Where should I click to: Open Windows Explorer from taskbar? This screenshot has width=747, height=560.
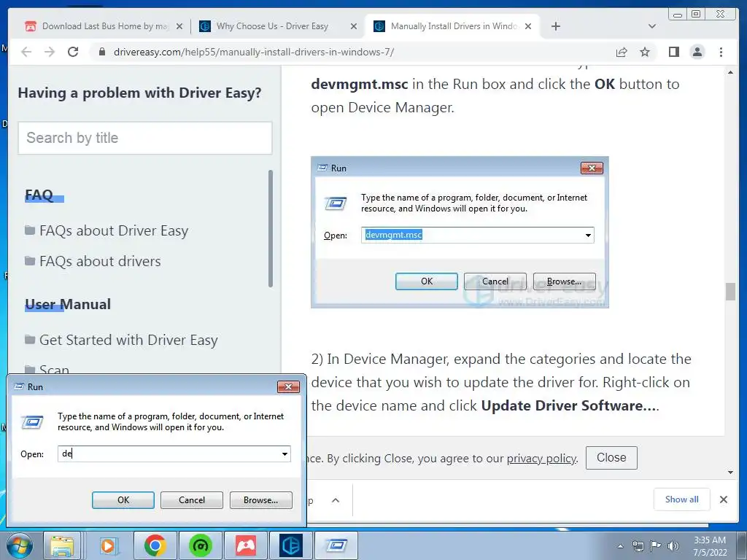pos(63,545)
